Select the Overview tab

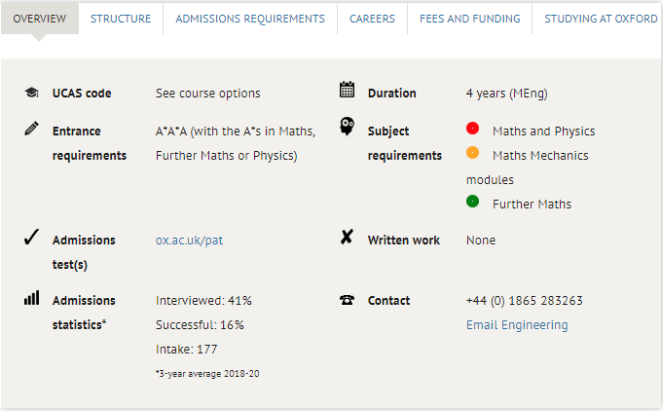[40, 19]
